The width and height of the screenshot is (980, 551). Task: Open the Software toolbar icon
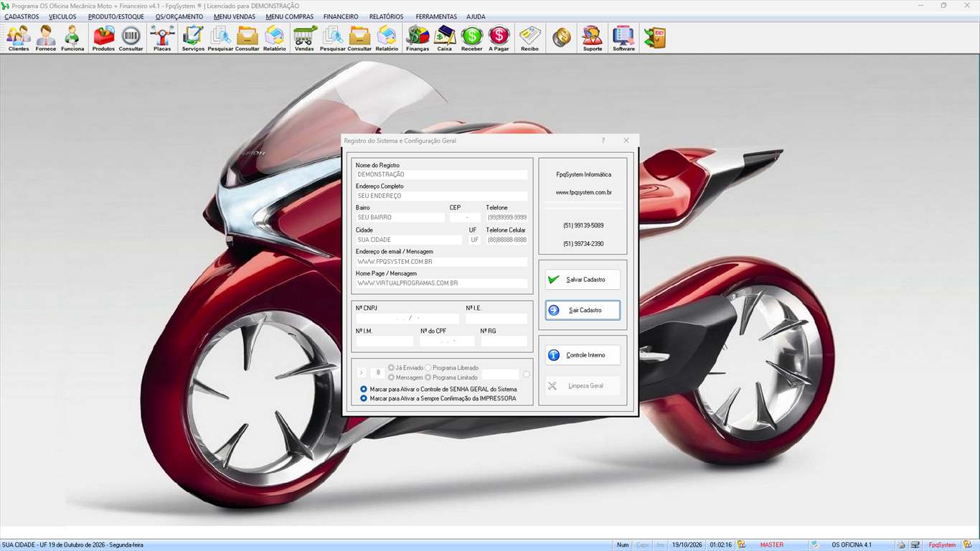[x=623, y=38]
